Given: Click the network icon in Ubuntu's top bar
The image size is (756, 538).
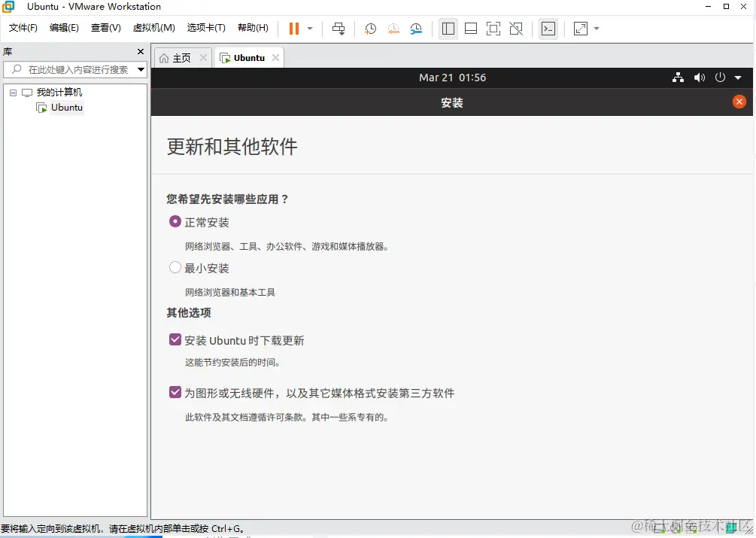Looking at the screenshot, I should (678, 78).
